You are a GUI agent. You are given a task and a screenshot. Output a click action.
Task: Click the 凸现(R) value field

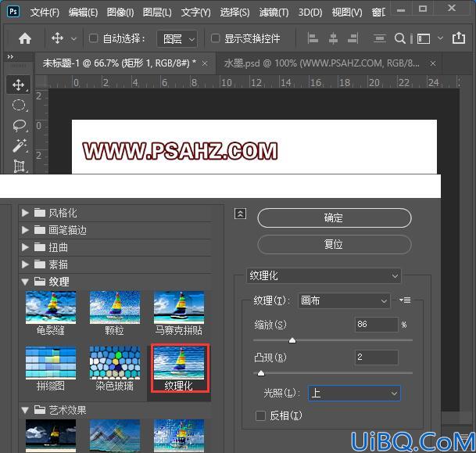click(x=376, y=357)
